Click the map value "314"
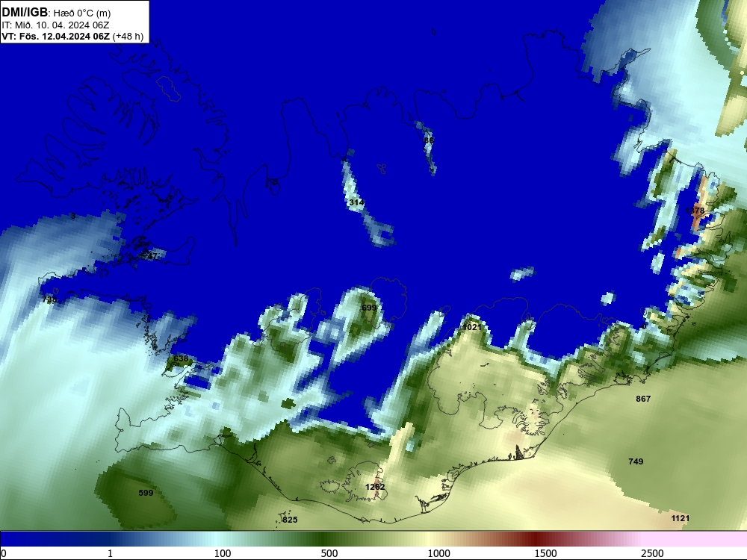747x560 pixels. (x=356, y=202)
